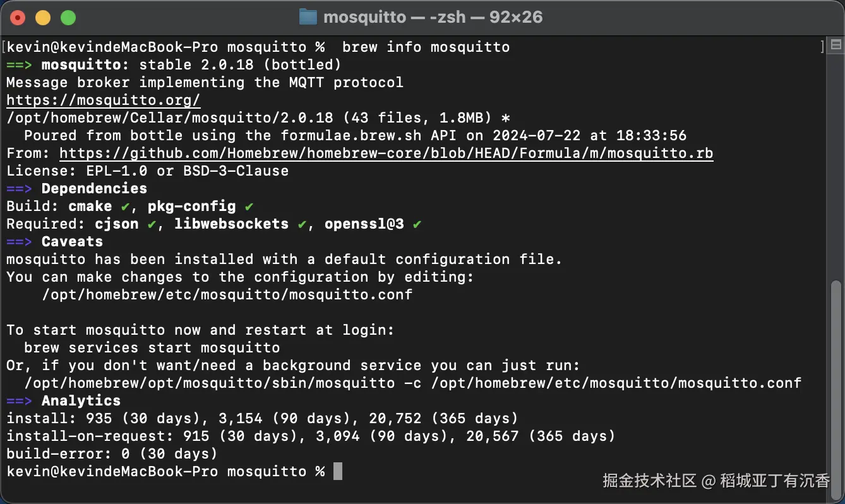This screenshot has width=845, height=504.
Task: Click the blue arrow before Dependencies
Action: (x=19, y=189)
